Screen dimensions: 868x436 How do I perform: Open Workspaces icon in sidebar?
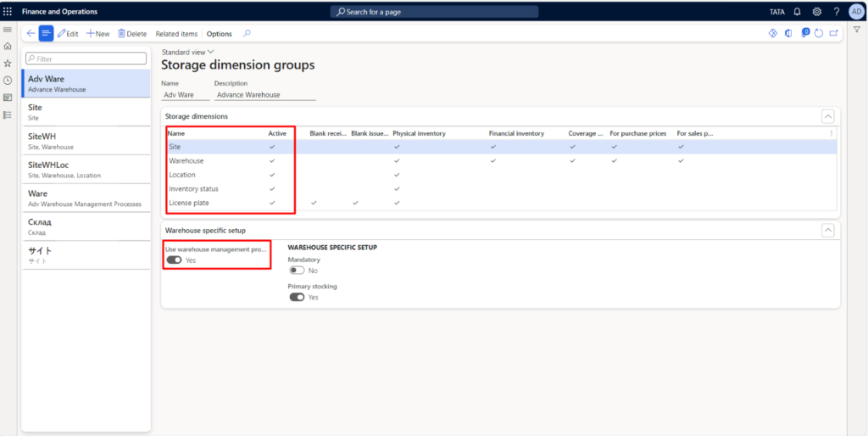point(8,98)
